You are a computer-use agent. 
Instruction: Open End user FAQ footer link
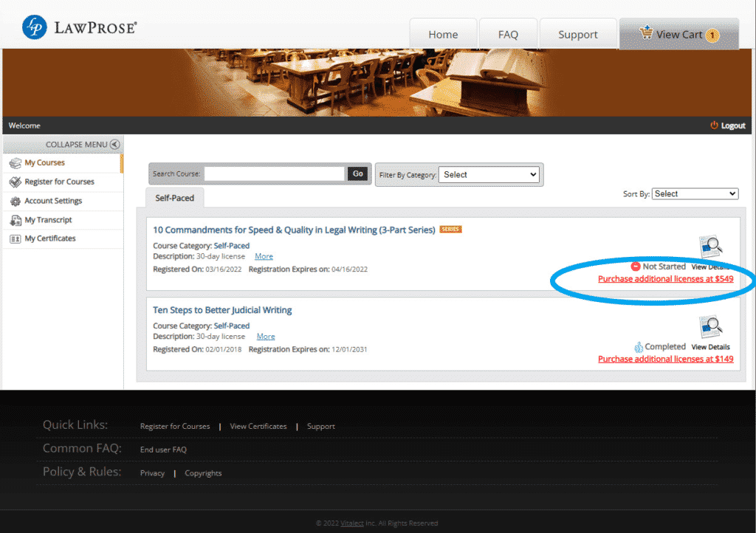(163, 450)
